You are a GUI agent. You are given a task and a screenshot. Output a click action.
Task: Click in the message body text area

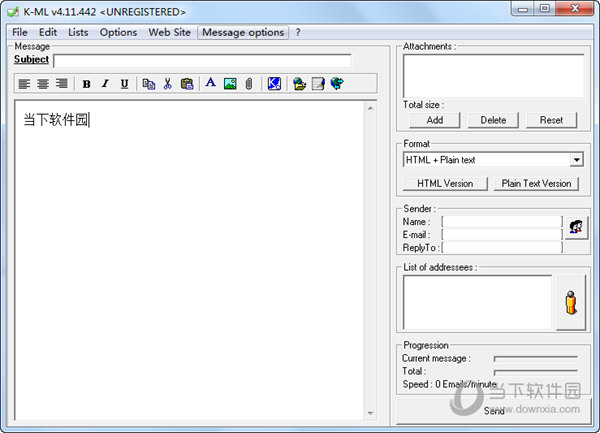(x=189, y=260)
